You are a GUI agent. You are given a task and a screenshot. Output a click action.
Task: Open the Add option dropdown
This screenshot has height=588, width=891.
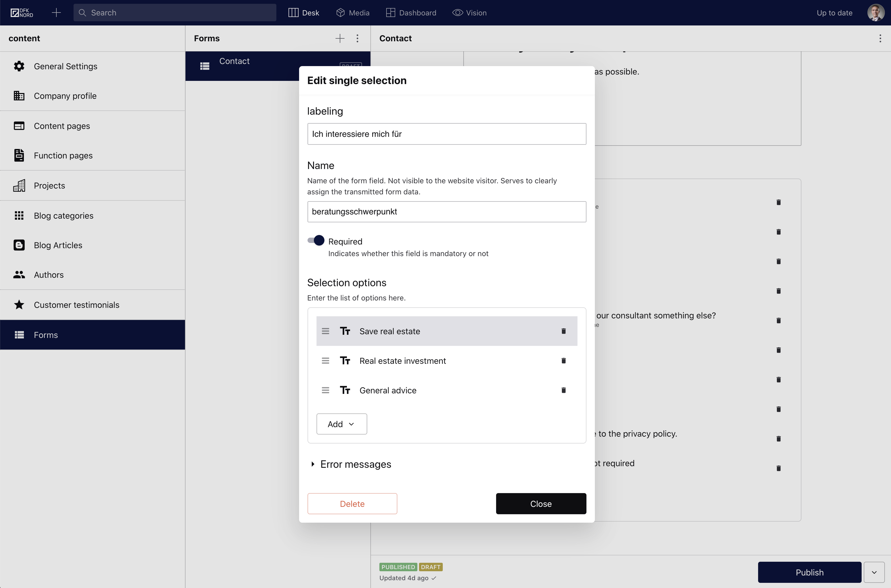(x=341, y=424)
